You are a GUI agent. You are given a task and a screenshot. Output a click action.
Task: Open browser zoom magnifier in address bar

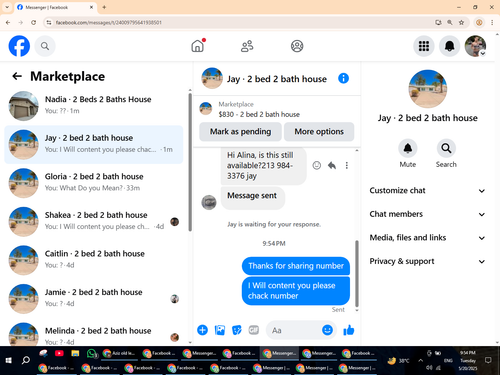point(450,22)
